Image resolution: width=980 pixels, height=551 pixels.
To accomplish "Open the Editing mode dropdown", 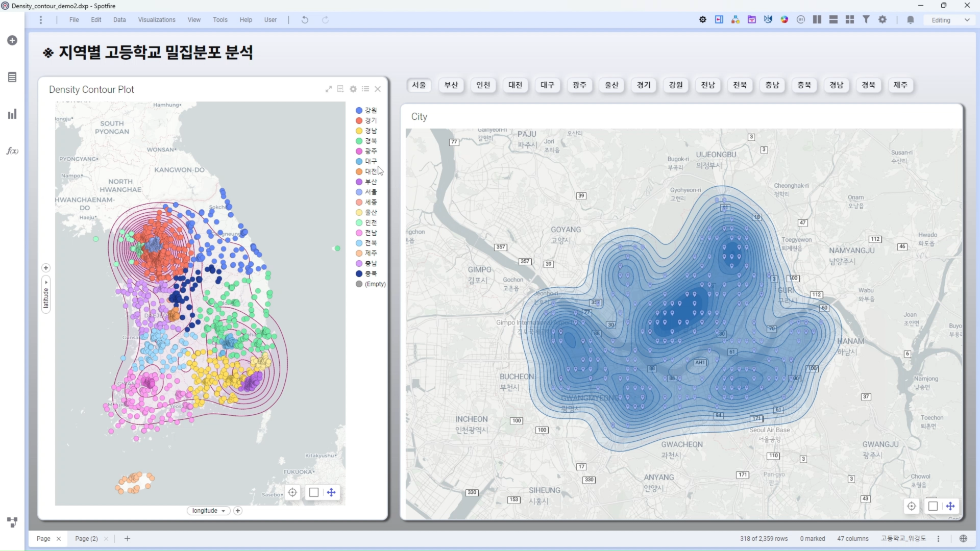I will (950, 20).
